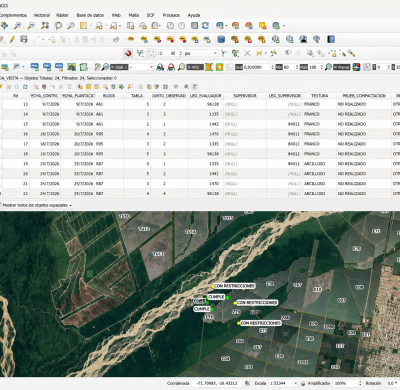Image resolution: width=400 pixels, height=390 pixels.
Task: Sort by the SUPERVISOR column header
Action: point(245,96)
